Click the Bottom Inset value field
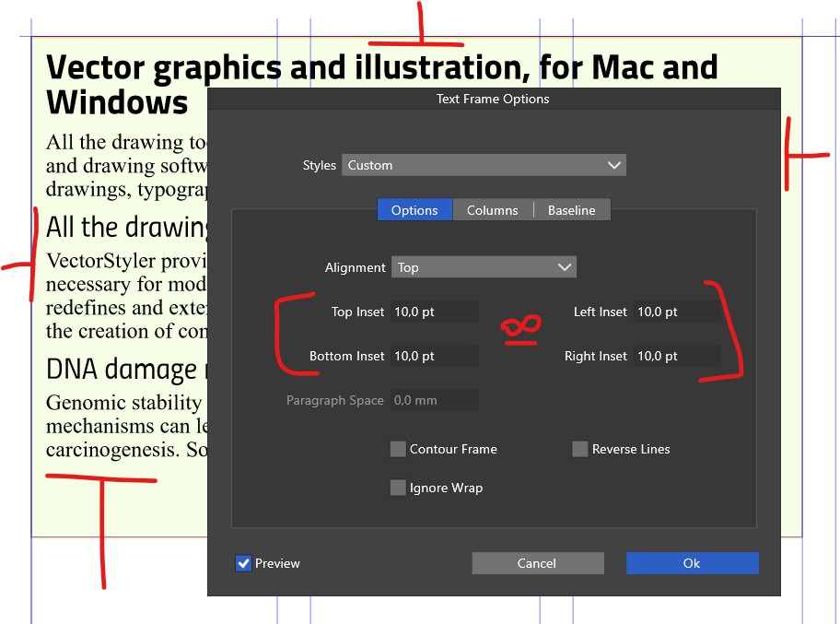This screenshot has height=624, width=840. point(434,356)
